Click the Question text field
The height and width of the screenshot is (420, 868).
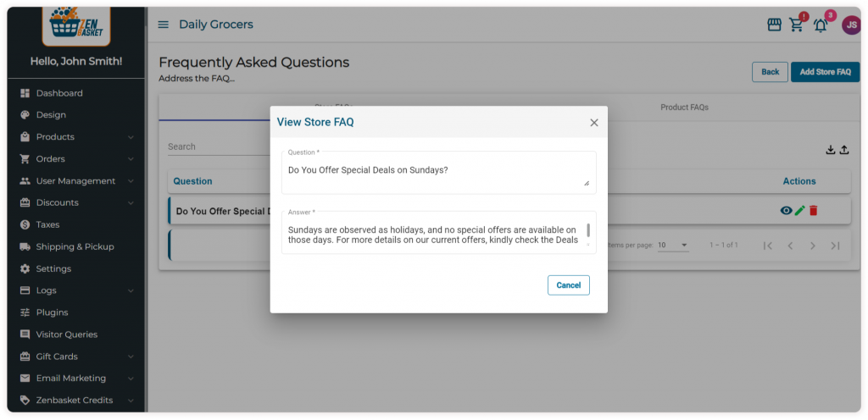click(x=437, y=172)
